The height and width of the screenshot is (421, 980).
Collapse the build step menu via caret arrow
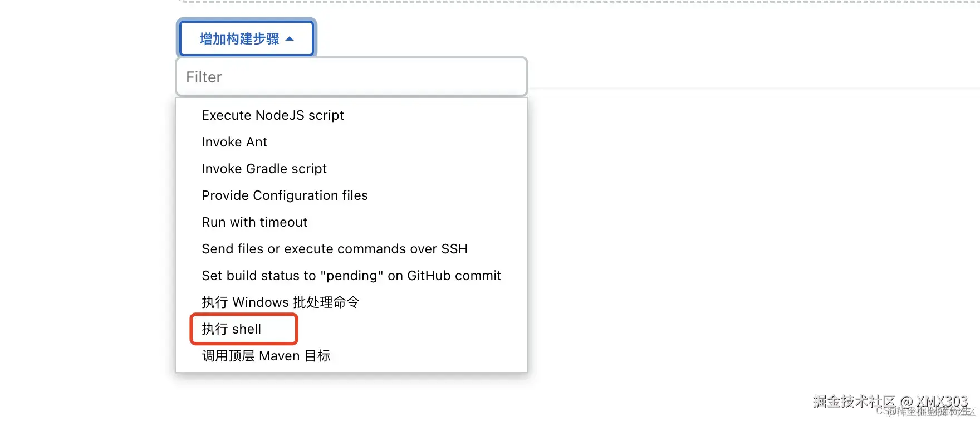290,39
